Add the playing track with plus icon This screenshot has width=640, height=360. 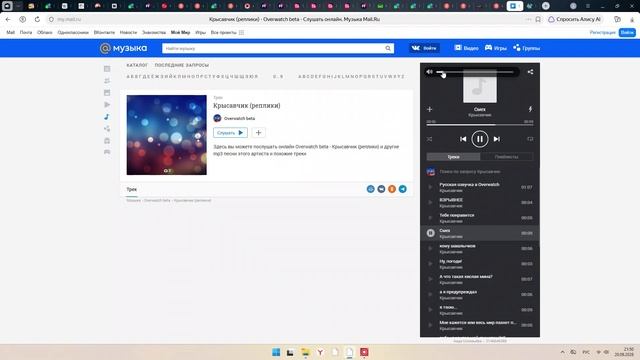tap(429, 109)
